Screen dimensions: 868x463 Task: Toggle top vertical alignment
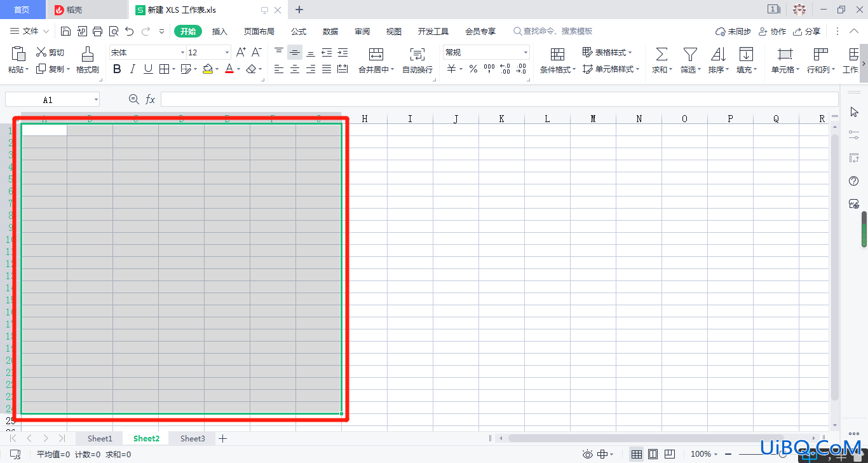(279, 53)
